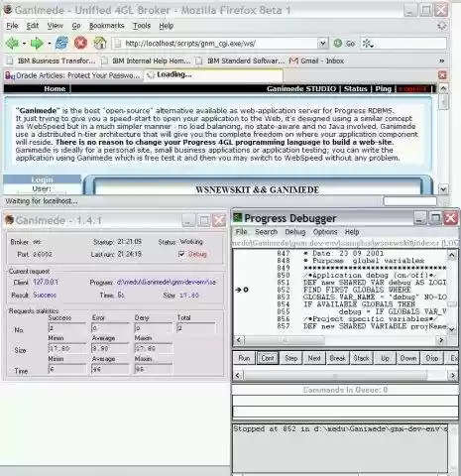Open the Firefox Edit menu

coord(33,26)
